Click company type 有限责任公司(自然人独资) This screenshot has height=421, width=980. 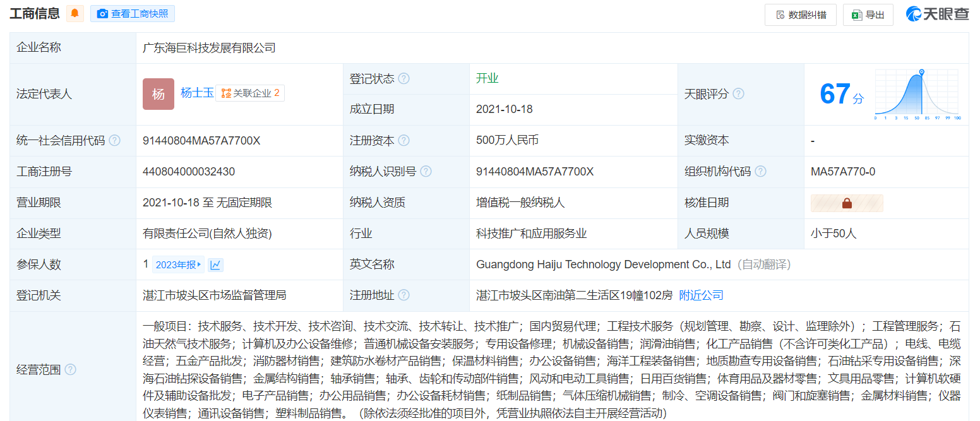tap(207, 234)
